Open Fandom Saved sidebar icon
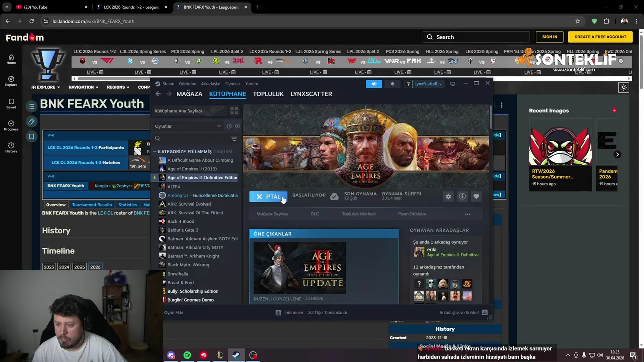This screenshot has width=644, height=362. pyautogui.click(x=11, y=104)
